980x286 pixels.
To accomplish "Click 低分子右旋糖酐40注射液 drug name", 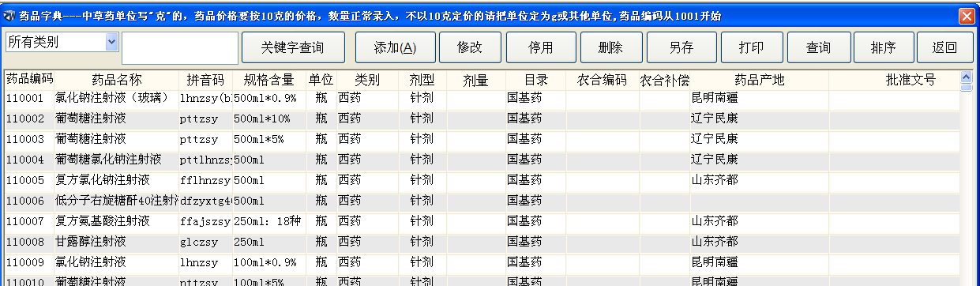I will coord(116,201).
